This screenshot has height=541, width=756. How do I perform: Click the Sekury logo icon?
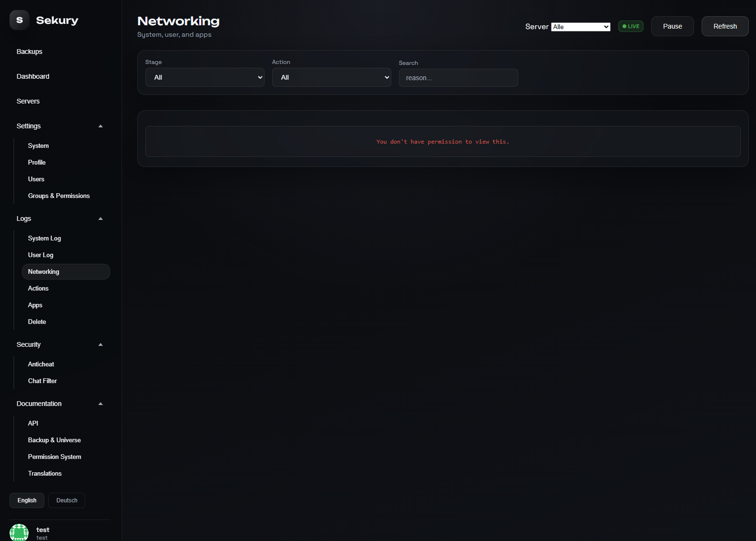20,20
